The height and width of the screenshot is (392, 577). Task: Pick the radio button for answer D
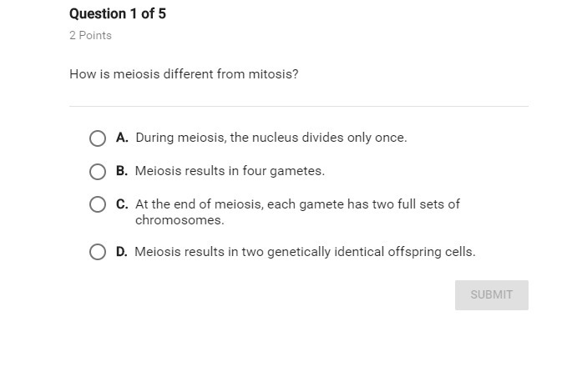98,252
